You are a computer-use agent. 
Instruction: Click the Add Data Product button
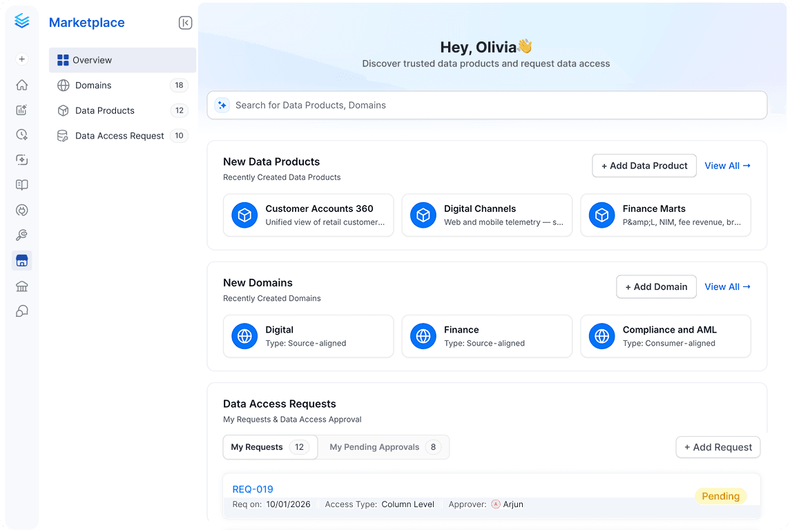click(644, 166)
